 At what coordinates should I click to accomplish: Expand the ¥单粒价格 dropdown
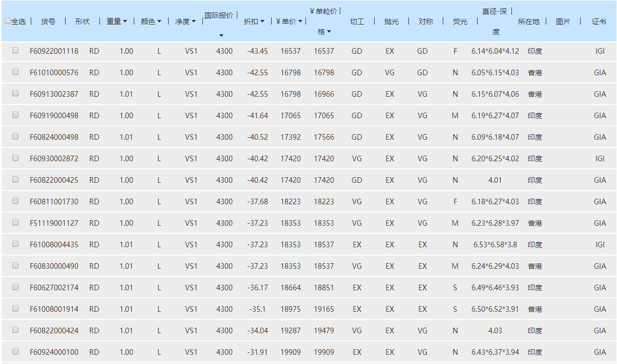tap(328, 32)
